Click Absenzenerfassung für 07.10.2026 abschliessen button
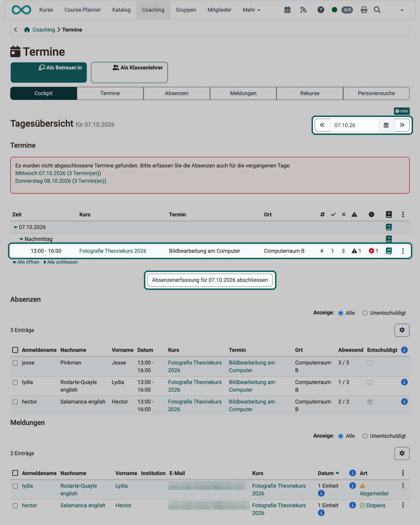420x525 pixels. point(210,280)
